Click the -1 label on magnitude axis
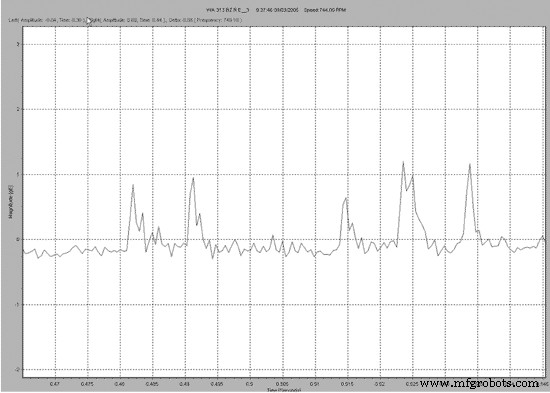 click(18, 305)
